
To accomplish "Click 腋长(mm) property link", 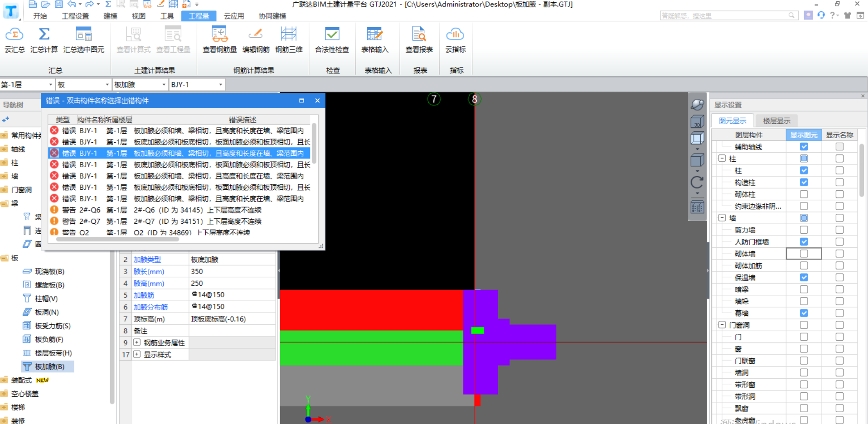I will pos(149,271).
